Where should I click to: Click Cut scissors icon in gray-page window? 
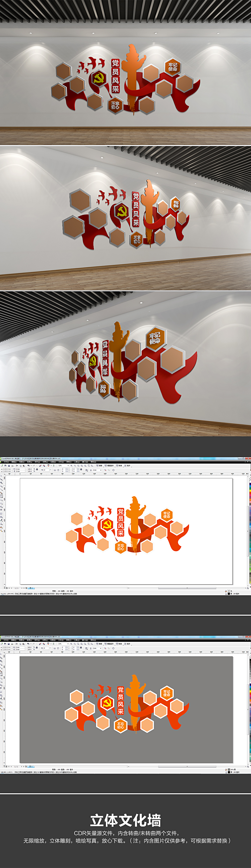(x=17, y=644)
